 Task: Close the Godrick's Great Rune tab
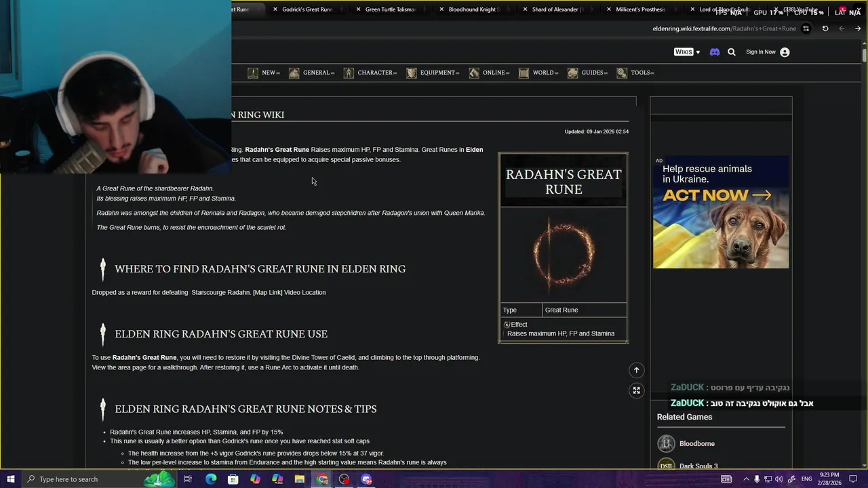pos(275,9)
